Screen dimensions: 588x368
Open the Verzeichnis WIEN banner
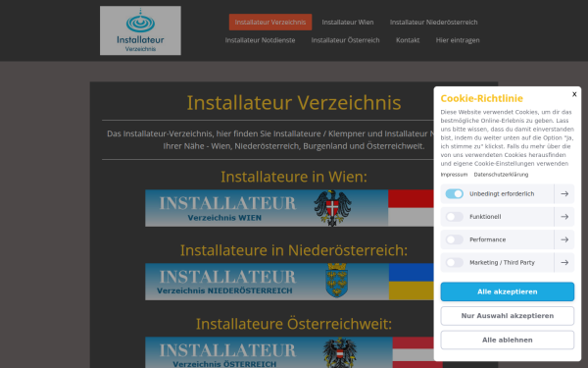[294, 208]
